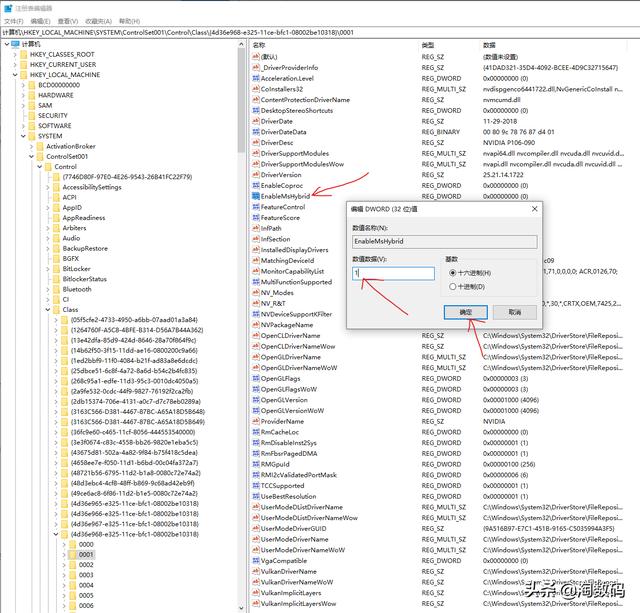The image size is (640, 613).
Task: Select the Bluetooth folder icon
Action: click(56, 289)
